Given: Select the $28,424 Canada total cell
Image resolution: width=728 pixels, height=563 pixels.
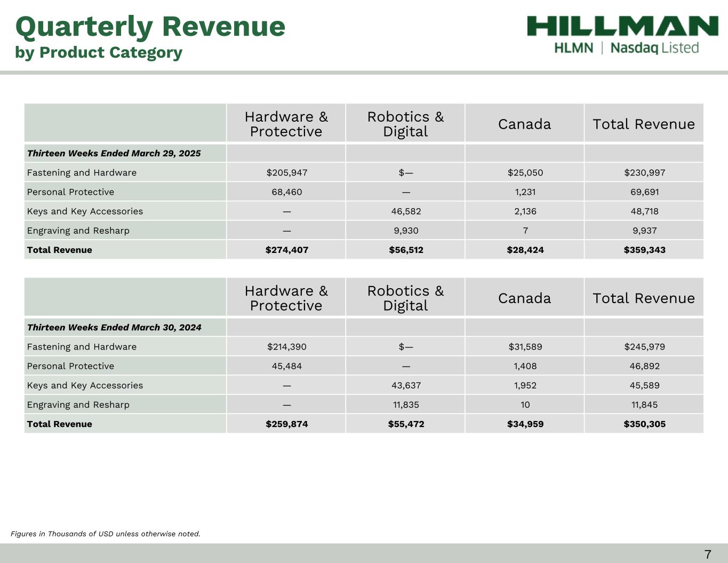Looking at the screenshot, I should click(525, 250).
